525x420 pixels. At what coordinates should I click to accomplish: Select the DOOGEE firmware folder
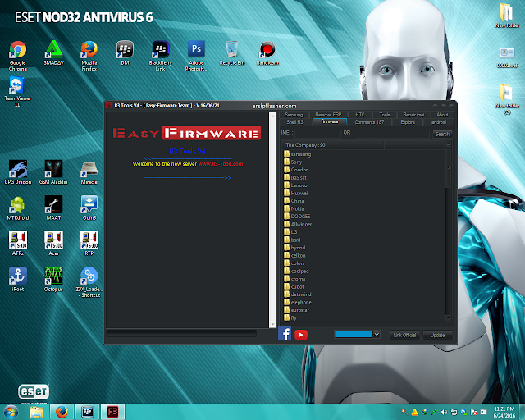click(x=297, y=217)
